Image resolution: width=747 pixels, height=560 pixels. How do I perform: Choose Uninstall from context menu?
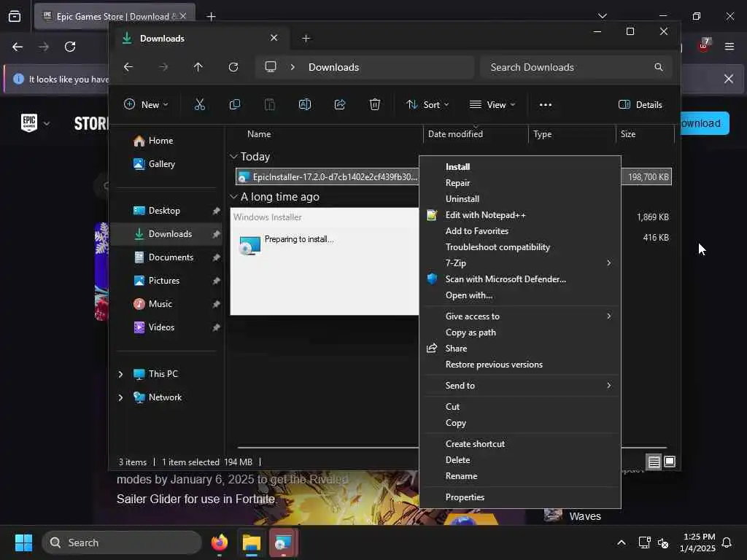pyautogui.click(x=519, y=199)
